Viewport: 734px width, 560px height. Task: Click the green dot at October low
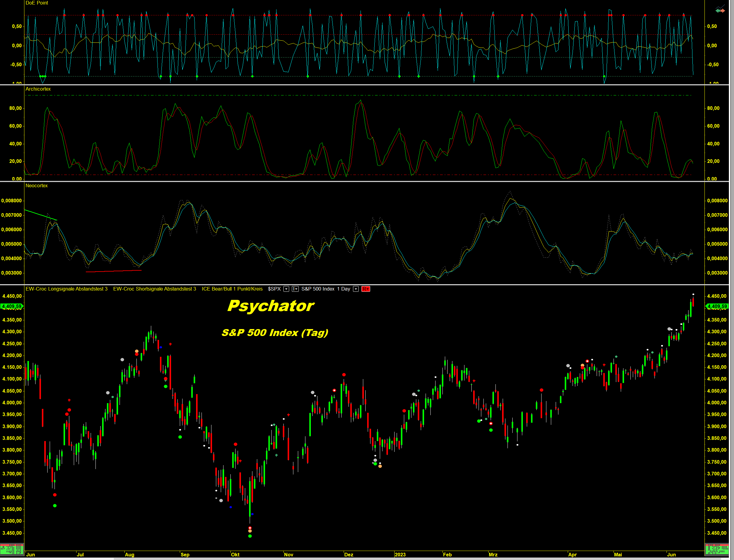(250, 536)
